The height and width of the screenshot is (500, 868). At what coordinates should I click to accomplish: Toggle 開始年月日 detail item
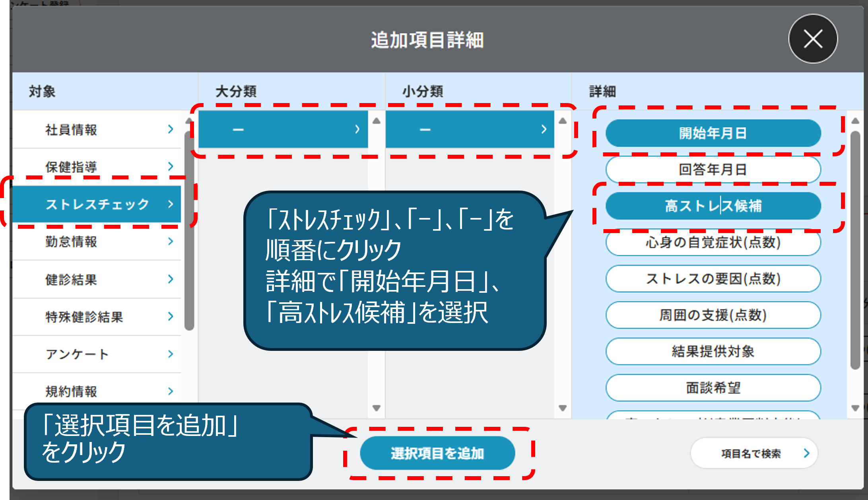point(713,133)
